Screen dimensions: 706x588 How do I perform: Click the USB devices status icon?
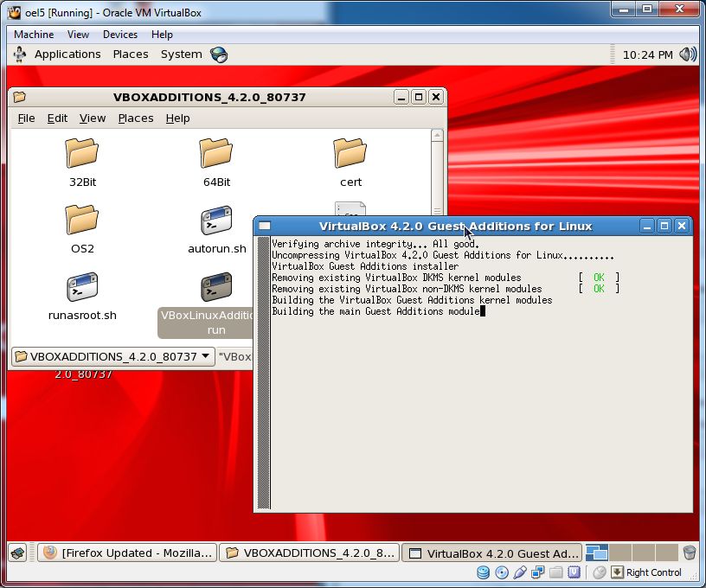coord(520,572)
